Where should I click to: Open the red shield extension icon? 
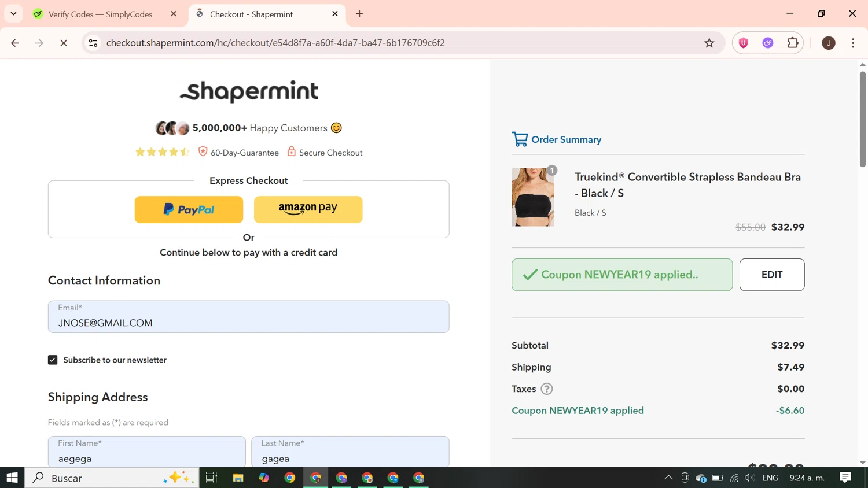pos(744,43)
